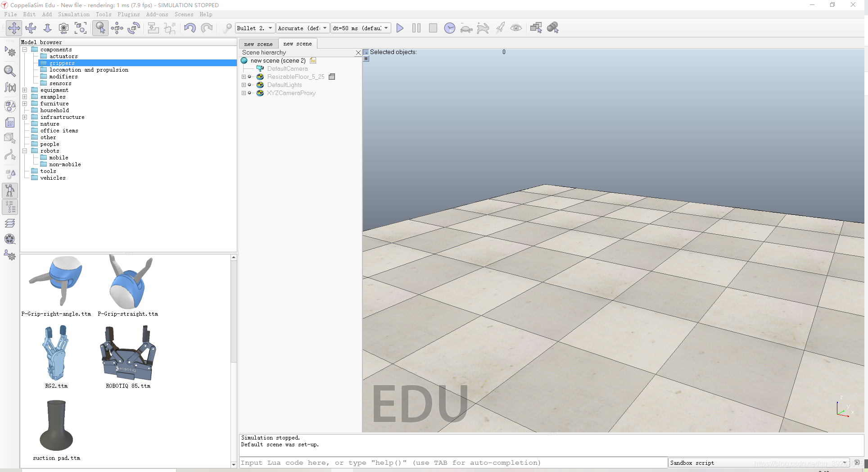Open the Bullet physics engine dropdown
Image resolution: width=868 pixels, height=472 pixels.
click(x=255, y=28)
